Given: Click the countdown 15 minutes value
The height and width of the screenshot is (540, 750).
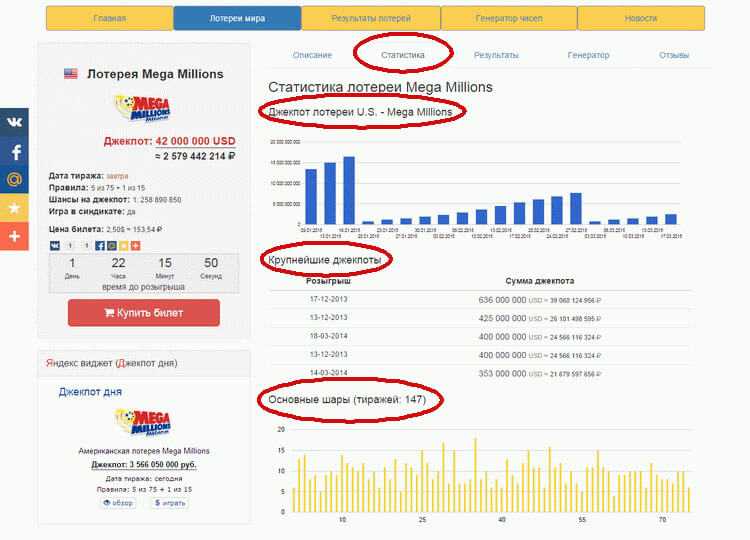Looking at the screenshot, I should click(x=165, y=263).
